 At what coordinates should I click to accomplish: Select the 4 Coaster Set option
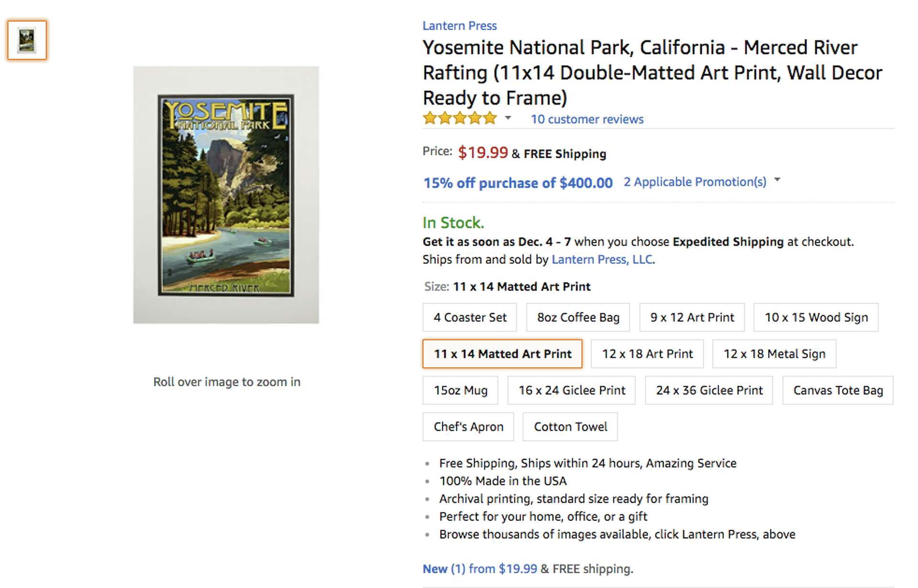coord(469,317)
